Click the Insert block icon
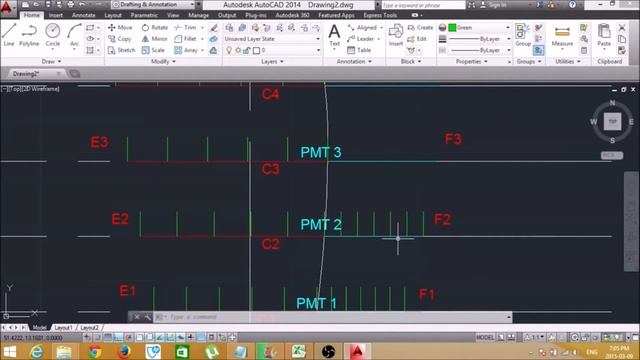 [396, 35]
